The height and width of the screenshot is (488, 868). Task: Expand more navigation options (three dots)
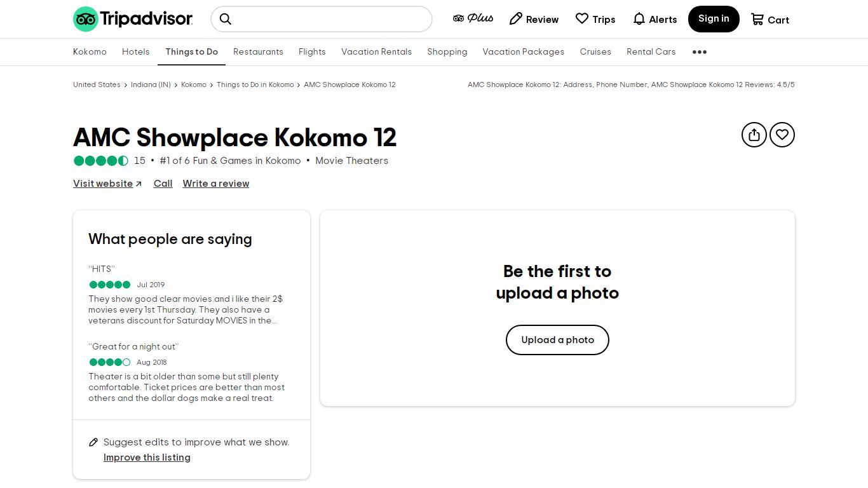pos(700,52)
